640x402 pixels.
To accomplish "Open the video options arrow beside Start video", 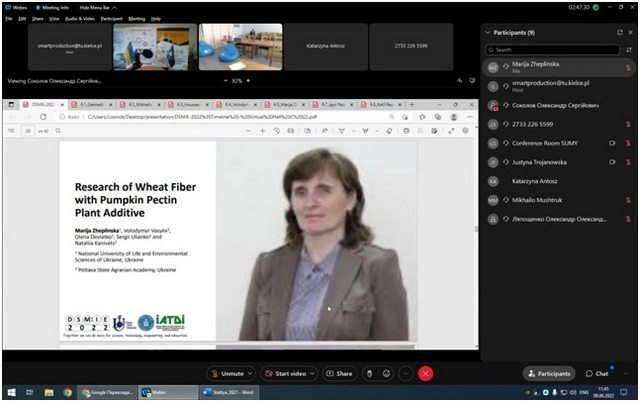I will 312,373.
